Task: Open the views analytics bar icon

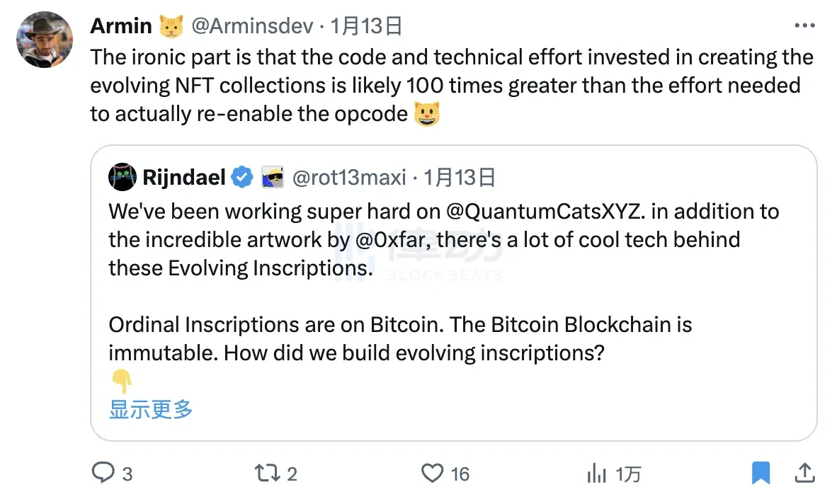Action: pyautogui.click(x=597, y=473)
